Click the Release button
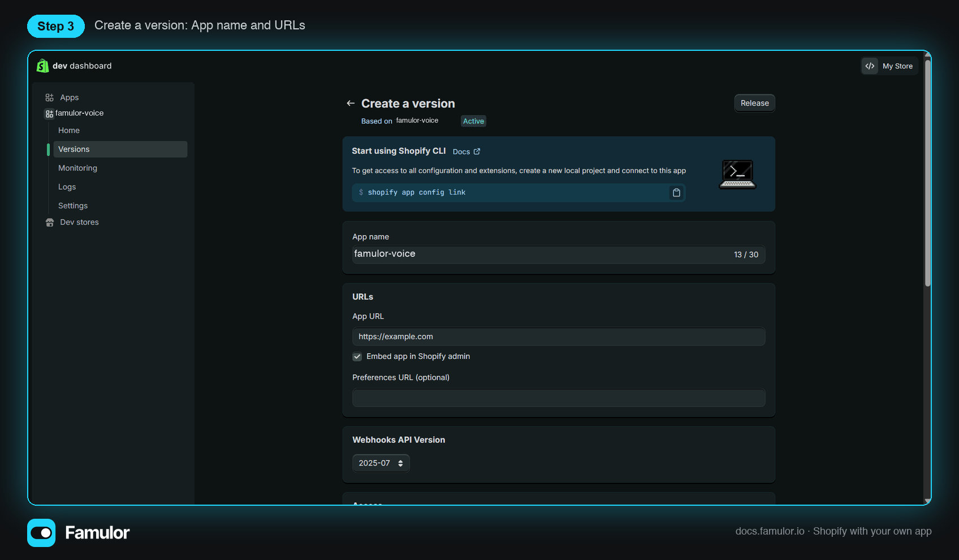This screenshot has width=959, height=560. tap(754, 103)
